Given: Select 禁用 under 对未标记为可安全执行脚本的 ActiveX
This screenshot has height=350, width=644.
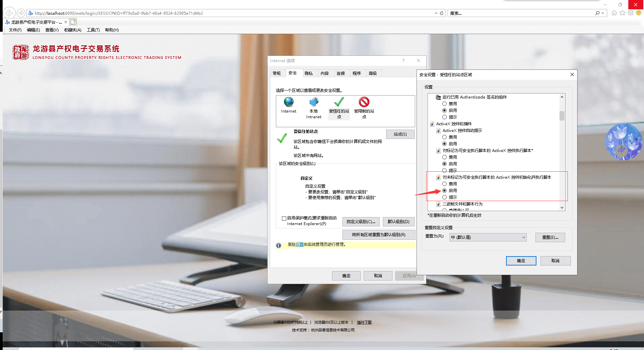Looking at the screenshot, I should tap(445, 184).
